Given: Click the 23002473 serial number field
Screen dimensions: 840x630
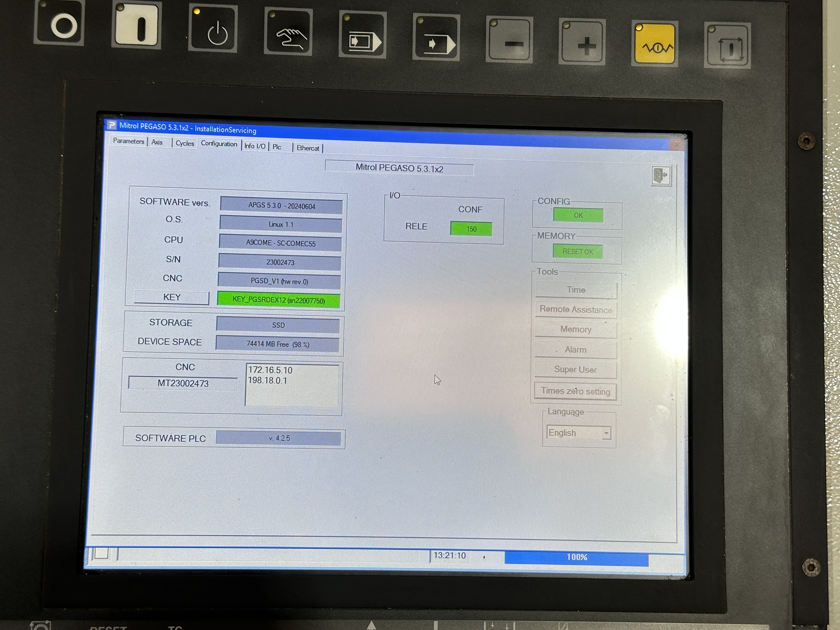Looking at the screenshot, I should (x=280, y=262).
